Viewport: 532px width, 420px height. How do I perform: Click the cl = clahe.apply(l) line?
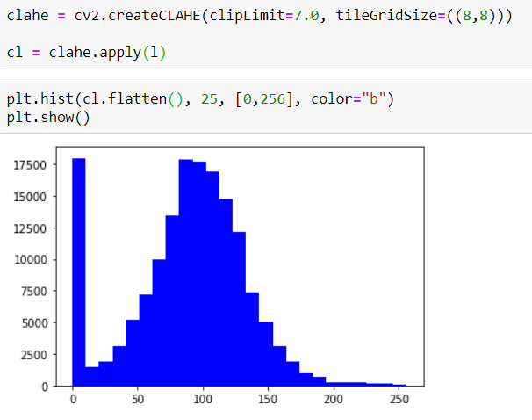[x=86, y=53]
